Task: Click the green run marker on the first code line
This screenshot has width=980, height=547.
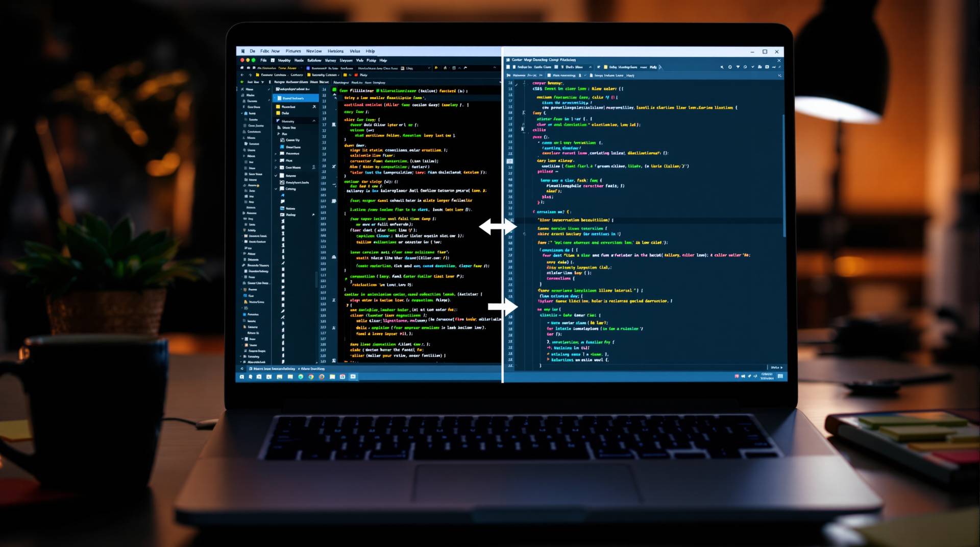Action: coord(334,90)
